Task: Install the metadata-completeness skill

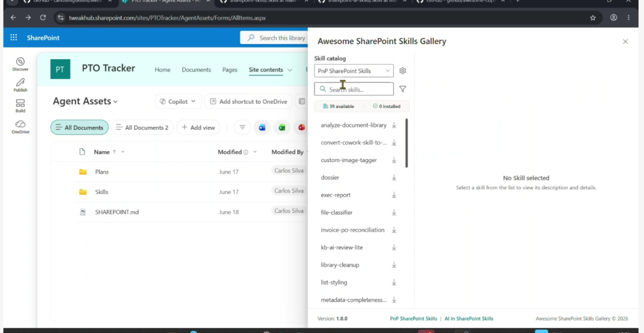Action: [394, 300]
